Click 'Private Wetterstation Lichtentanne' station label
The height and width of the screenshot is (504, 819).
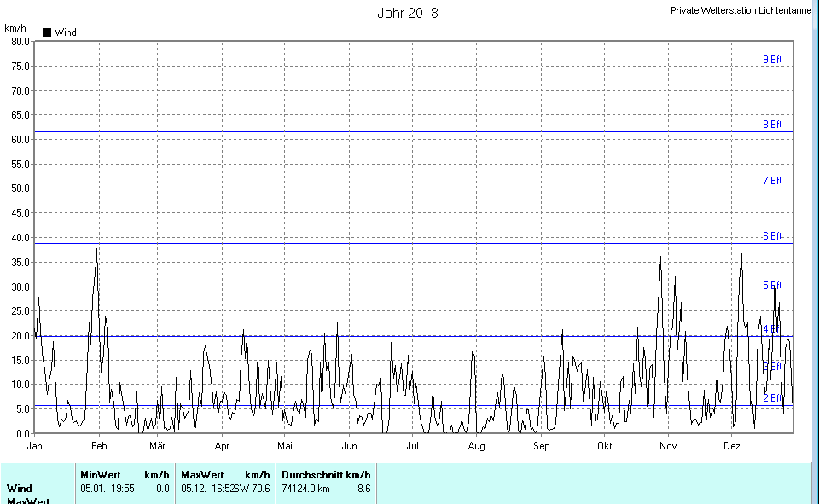click(x=741, y=10)
